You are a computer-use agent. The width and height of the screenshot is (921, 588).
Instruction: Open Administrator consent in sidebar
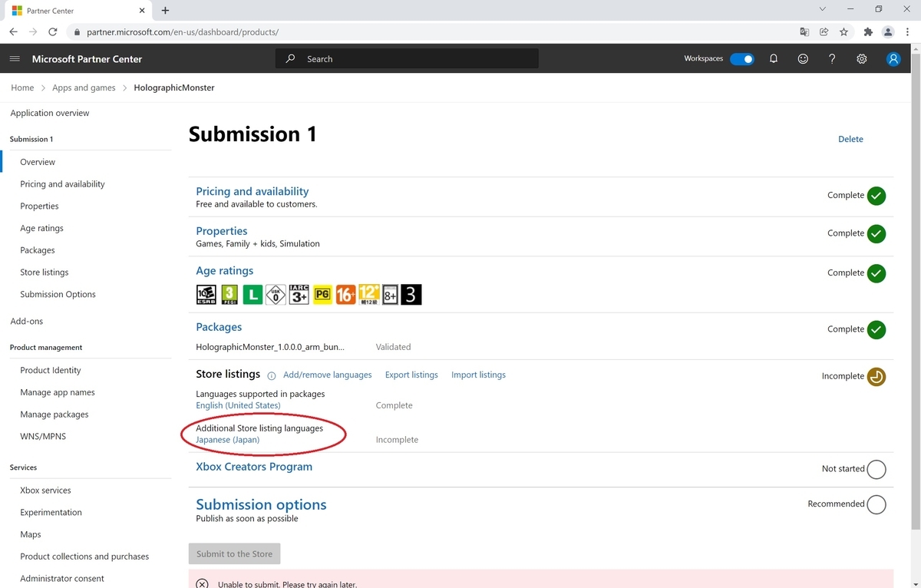(62, 579)
